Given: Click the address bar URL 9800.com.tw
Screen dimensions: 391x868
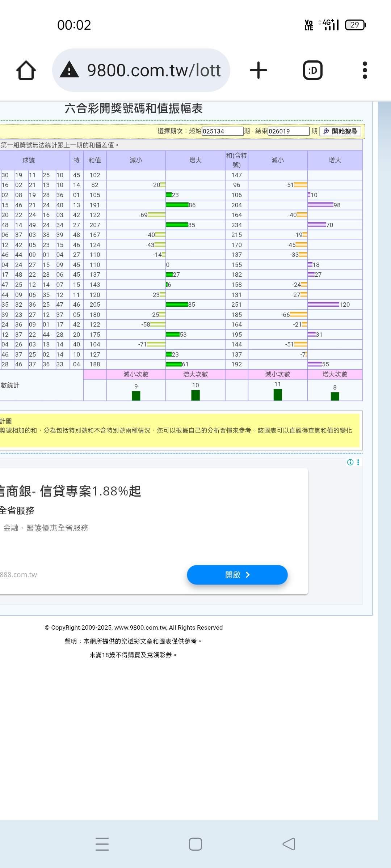Looking at the screenshot, I should click(154, 70).
